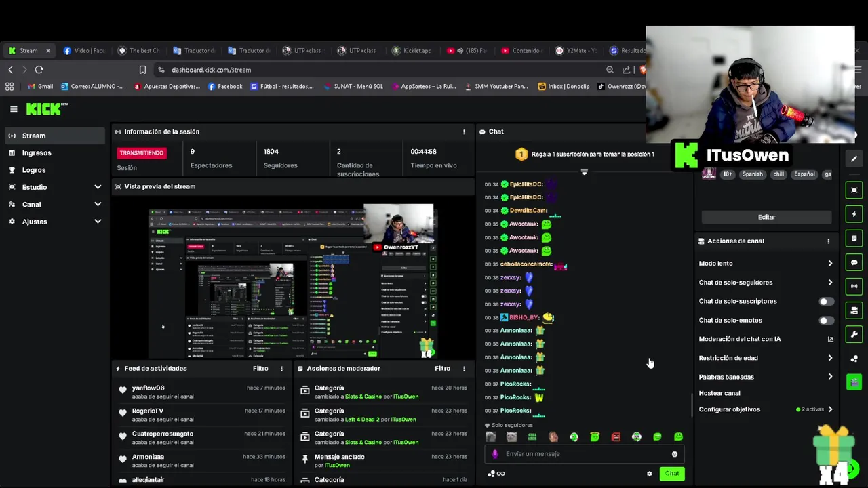Toggle the broadcast signal panel icon

click(x=854, y=286)
